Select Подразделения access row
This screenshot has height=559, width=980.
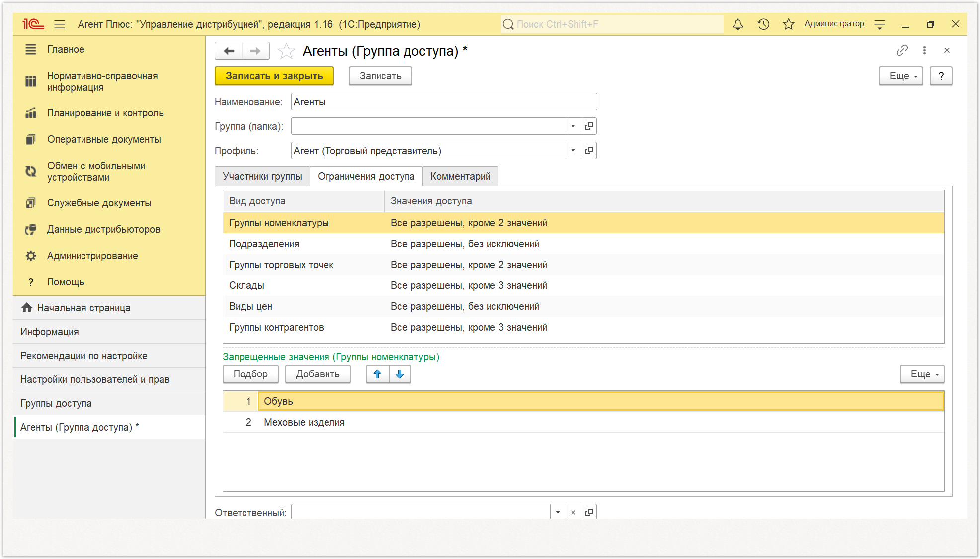tap(583, 244)
